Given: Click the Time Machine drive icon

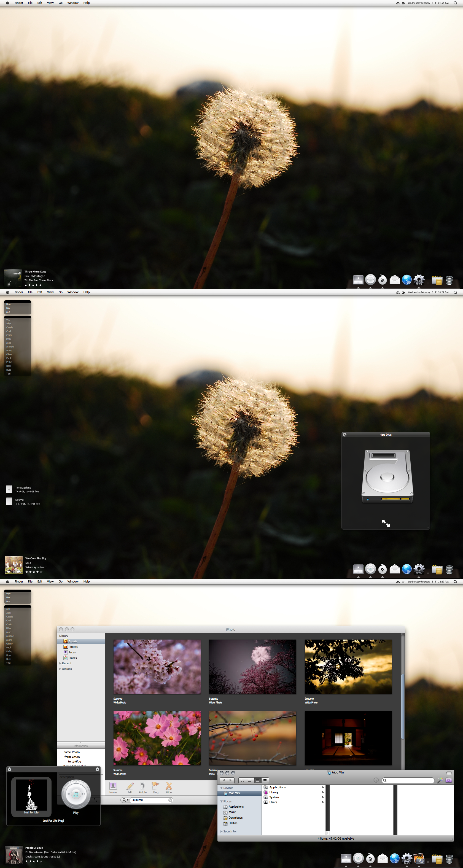Looking at the screenshot, I should click(9, 489).
